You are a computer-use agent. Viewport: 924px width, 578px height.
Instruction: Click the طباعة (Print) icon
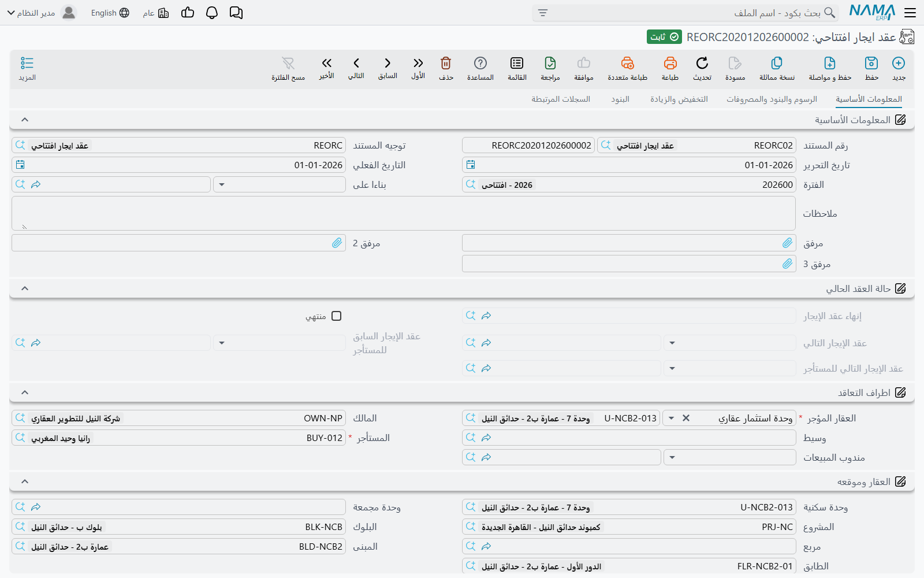[x=670, y=63]
